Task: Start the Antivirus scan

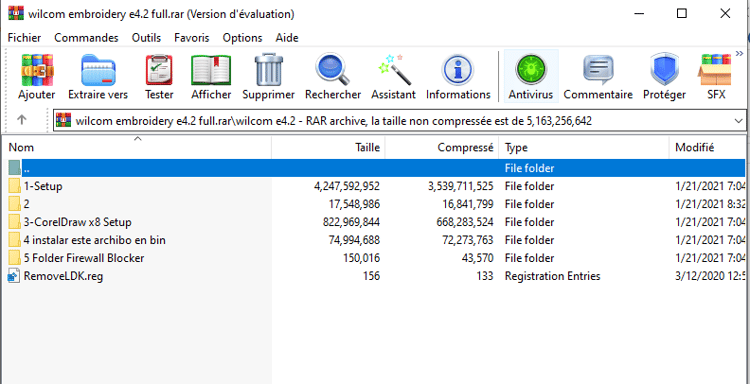Action: click(x=530, y=77)
